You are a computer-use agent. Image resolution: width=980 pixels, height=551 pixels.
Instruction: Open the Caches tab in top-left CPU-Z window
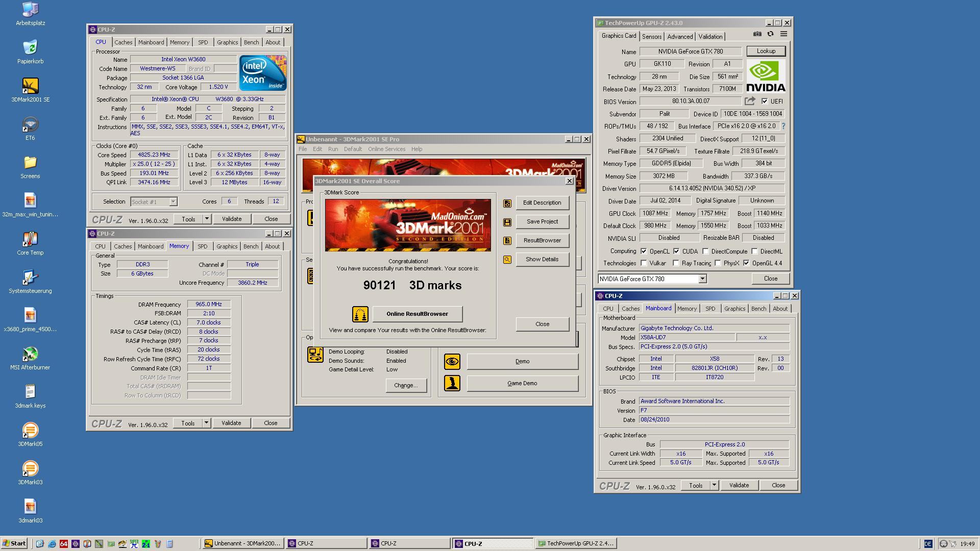123,42
